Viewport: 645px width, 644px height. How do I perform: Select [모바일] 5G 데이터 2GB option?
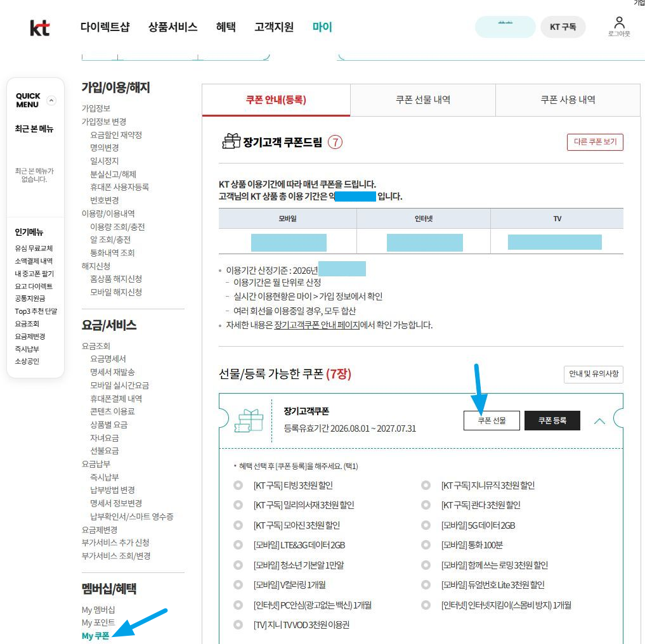click(x=426, y=525)
